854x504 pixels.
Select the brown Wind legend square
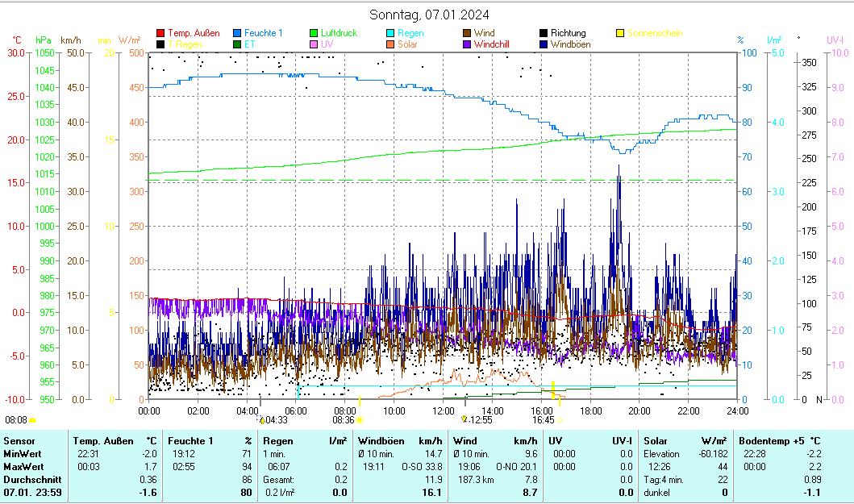coord(467,33)
